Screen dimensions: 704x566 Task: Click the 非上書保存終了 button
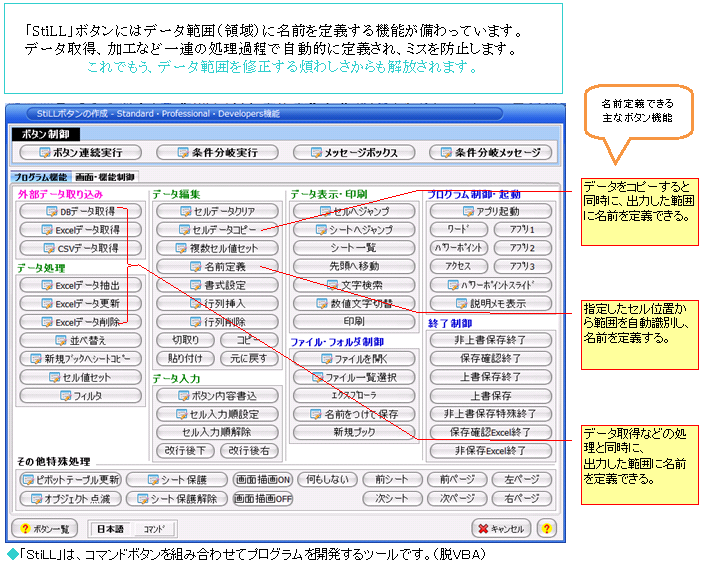490,340
